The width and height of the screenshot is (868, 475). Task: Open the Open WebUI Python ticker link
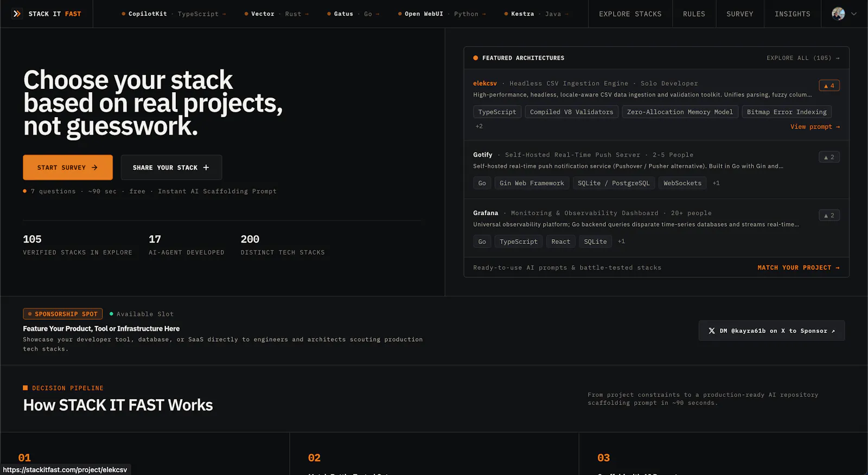[442, 14]
